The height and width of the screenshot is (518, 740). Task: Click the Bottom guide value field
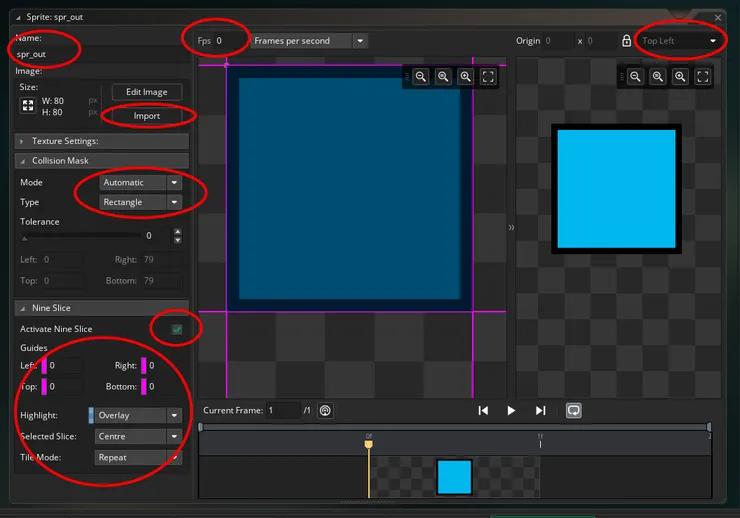click(x=165, y=386)
